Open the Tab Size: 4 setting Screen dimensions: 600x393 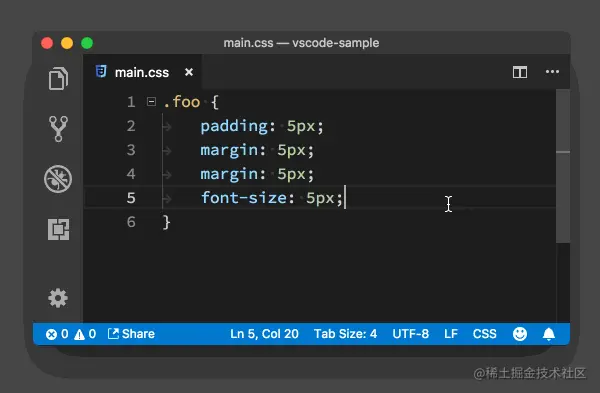346,334
